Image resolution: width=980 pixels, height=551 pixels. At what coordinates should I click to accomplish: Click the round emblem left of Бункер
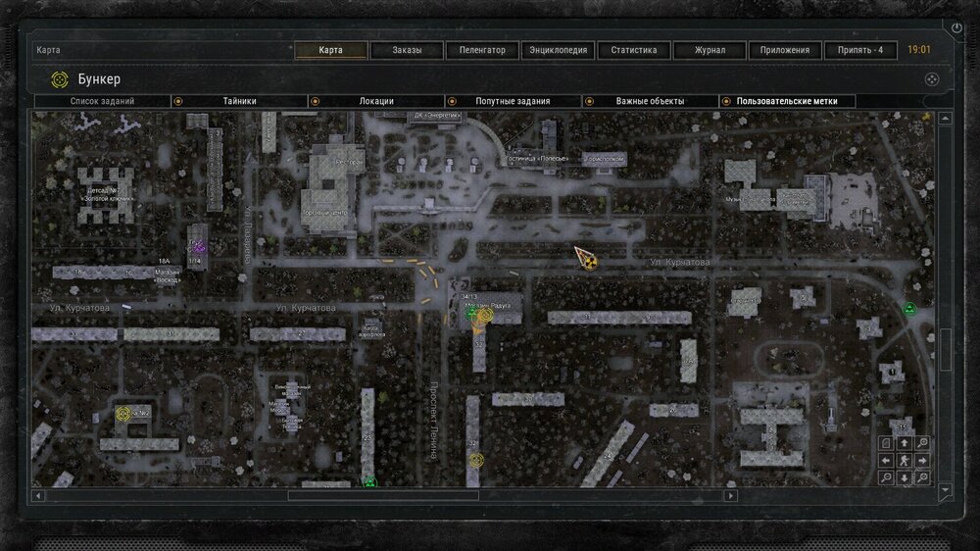pyautogui.click(x=60, y=79)
